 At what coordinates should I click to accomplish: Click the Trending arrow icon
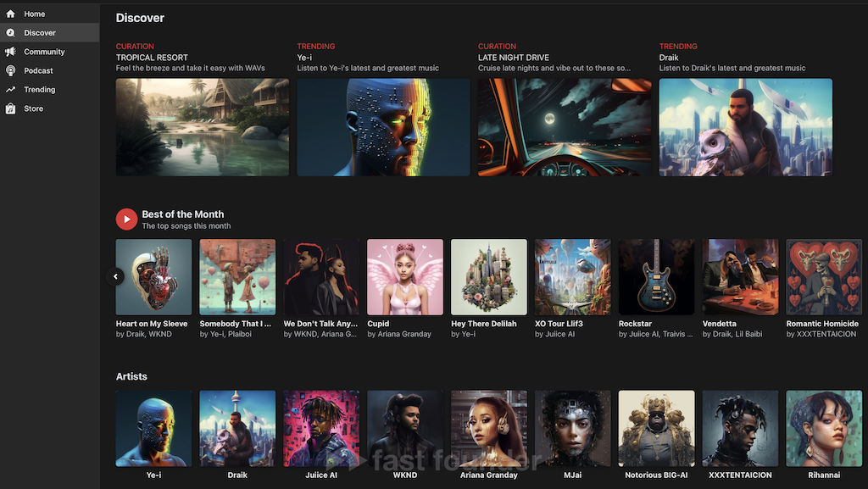click(x=10, y=90)
